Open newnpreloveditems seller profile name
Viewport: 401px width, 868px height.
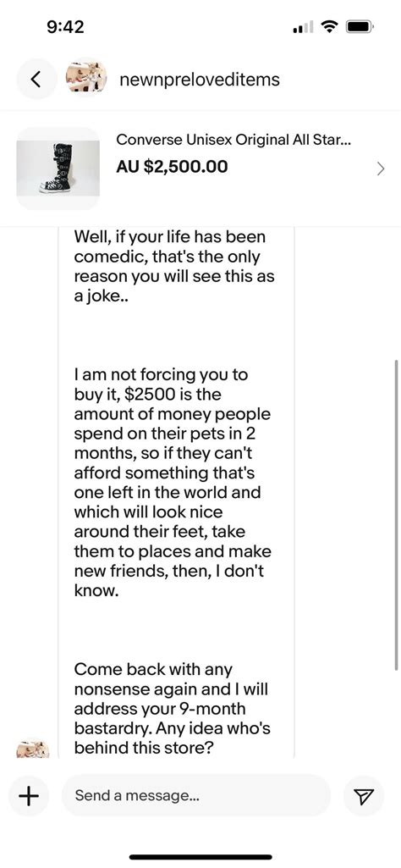coord(200,80)
